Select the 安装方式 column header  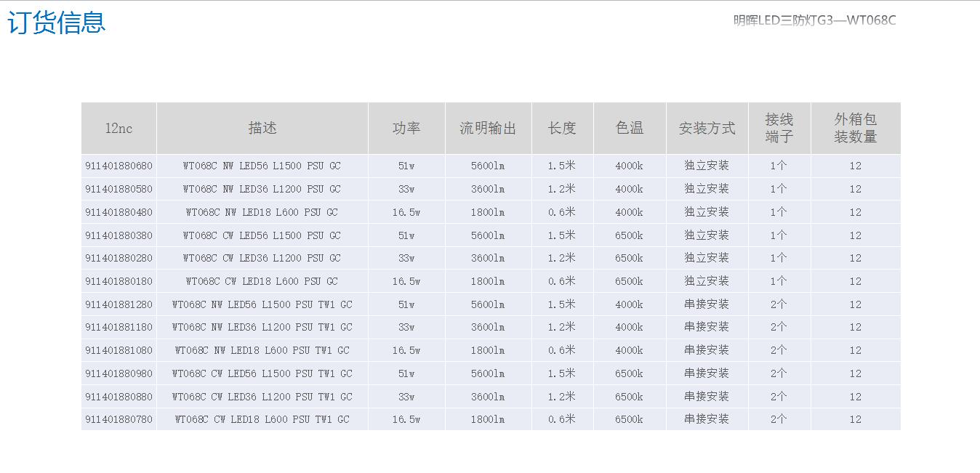click(x=707, y=129)
